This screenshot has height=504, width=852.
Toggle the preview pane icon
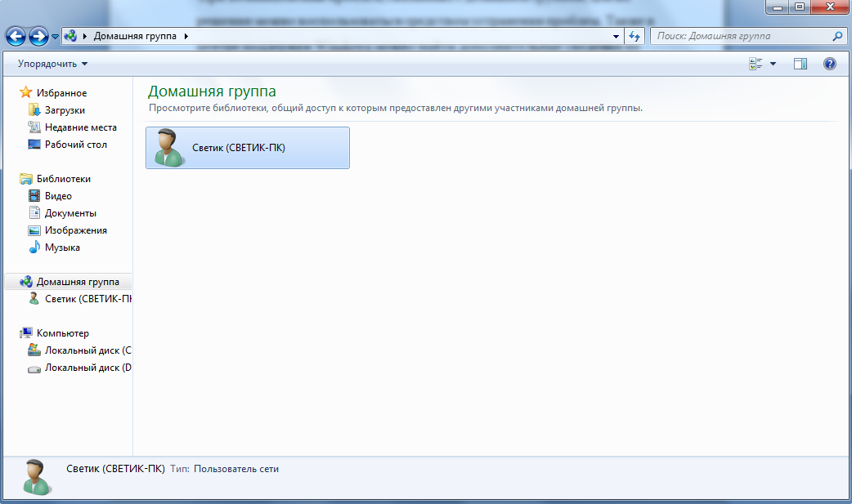[800, 64]
